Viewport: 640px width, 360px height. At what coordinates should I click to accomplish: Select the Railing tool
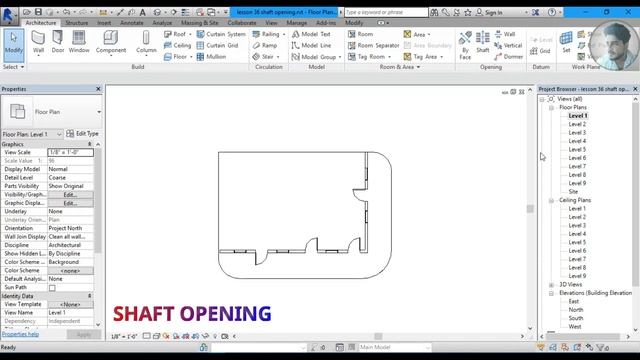click(266, 34)
